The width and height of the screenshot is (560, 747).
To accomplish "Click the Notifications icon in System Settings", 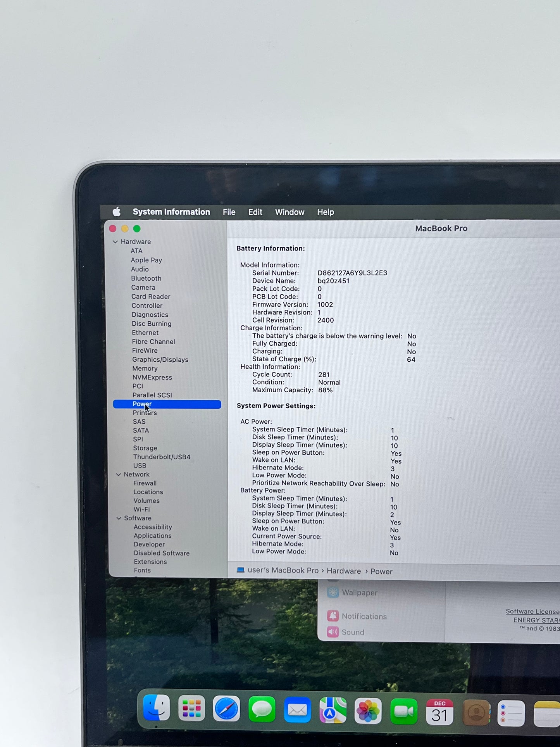I will pos(333,616).
